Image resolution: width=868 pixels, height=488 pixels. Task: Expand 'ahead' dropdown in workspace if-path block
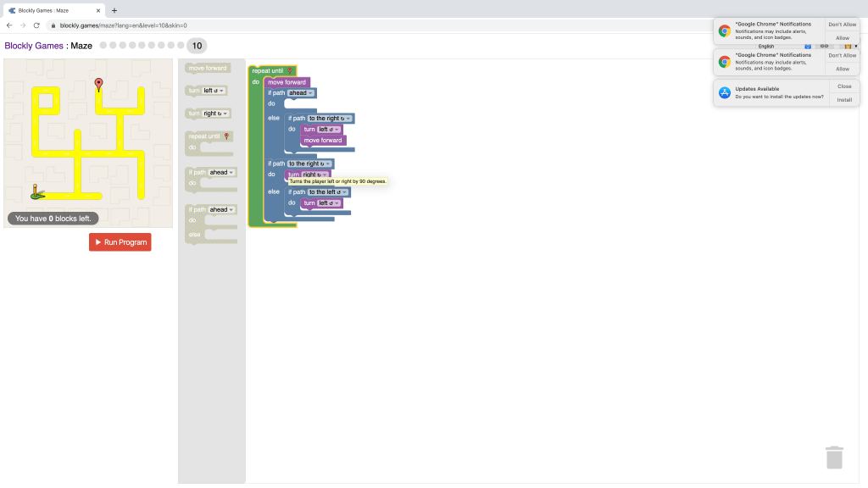pyautogui.click(x=301, y=92)
